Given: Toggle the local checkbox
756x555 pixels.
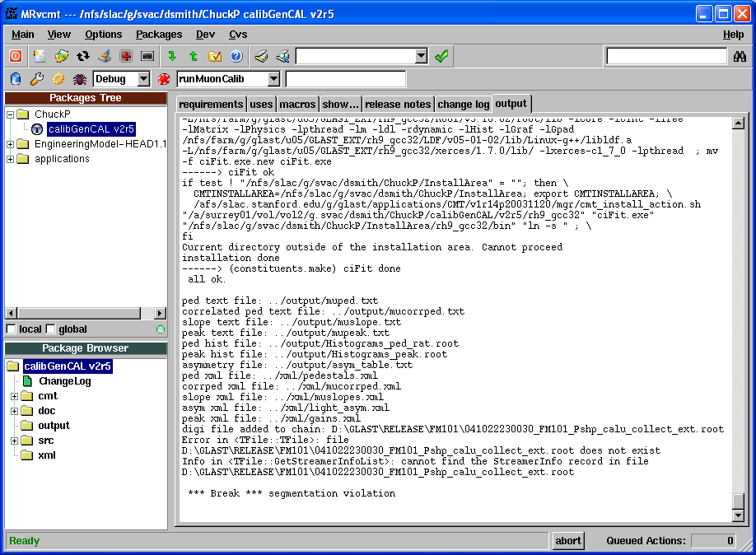Looking at the screenshot, I should click(x=11, y=329).
